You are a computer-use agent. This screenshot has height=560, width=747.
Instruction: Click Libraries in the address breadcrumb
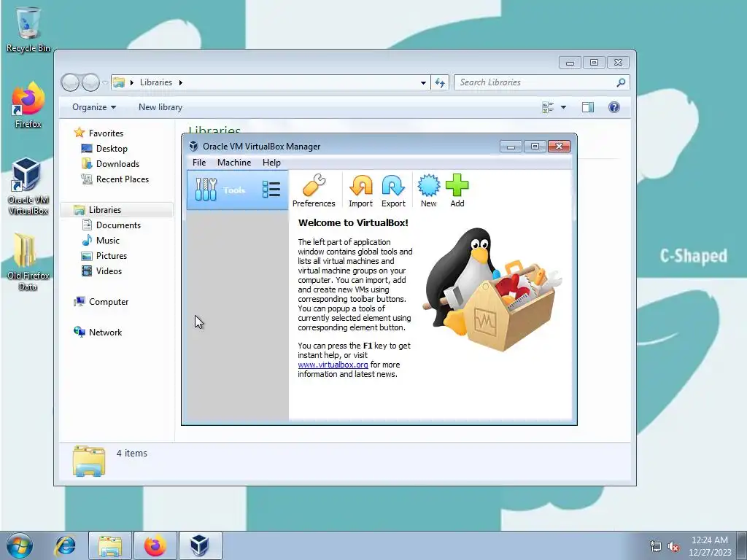pos(156,82)
